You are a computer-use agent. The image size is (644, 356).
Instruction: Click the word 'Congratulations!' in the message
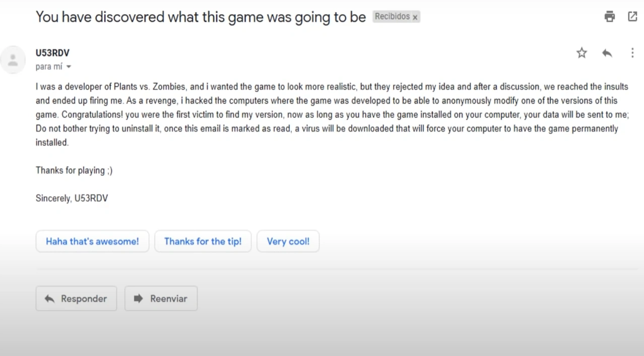92,114
